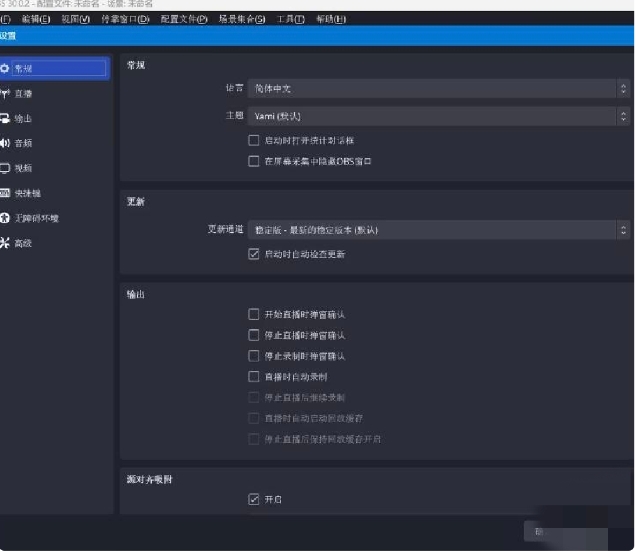The height and width of the screenshot is (553, 636).
Task: Tick the 直播时自动录制 checkbox
Action: click(x=254, y=377)
